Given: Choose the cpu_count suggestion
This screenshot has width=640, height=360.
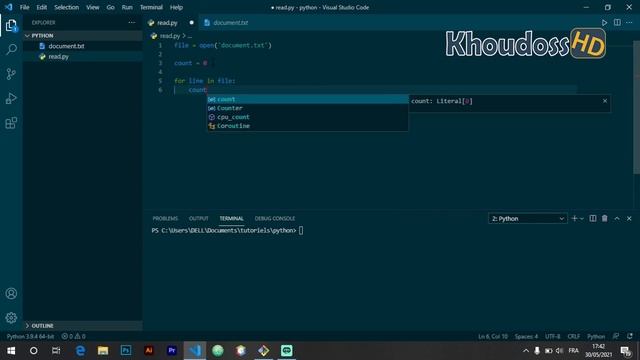Looking at the screenshot, I should [x=307, y=117].
